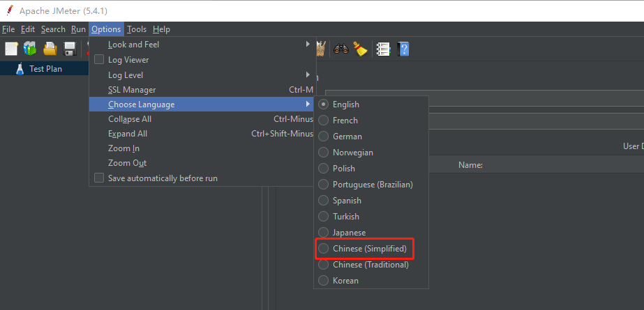This screenshot has height=310, width=644.
Task: Click the Apache JMeter feather title icon
Action: tap(10, 10)
